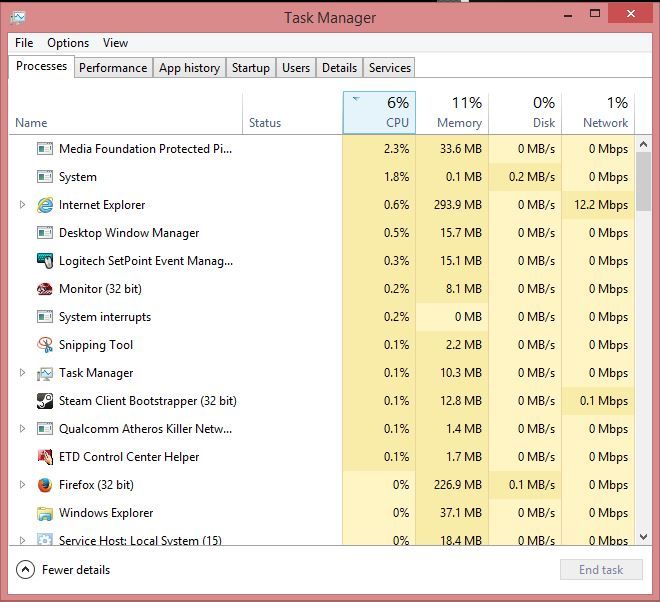Click the '37.1 MB' memory value
This screenshot has width=660, height=602.
(461, 513)
